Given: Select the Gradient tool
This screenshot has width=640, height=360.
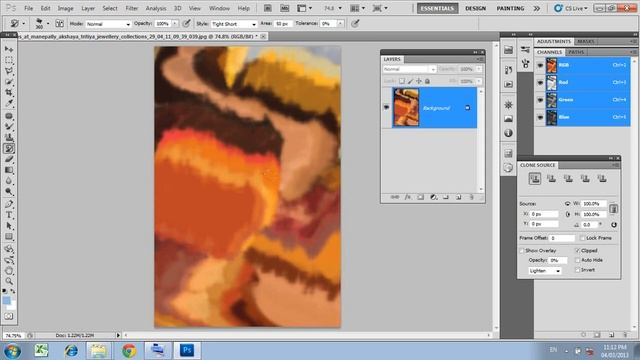Looking at the screenshot, I should 9,170.
